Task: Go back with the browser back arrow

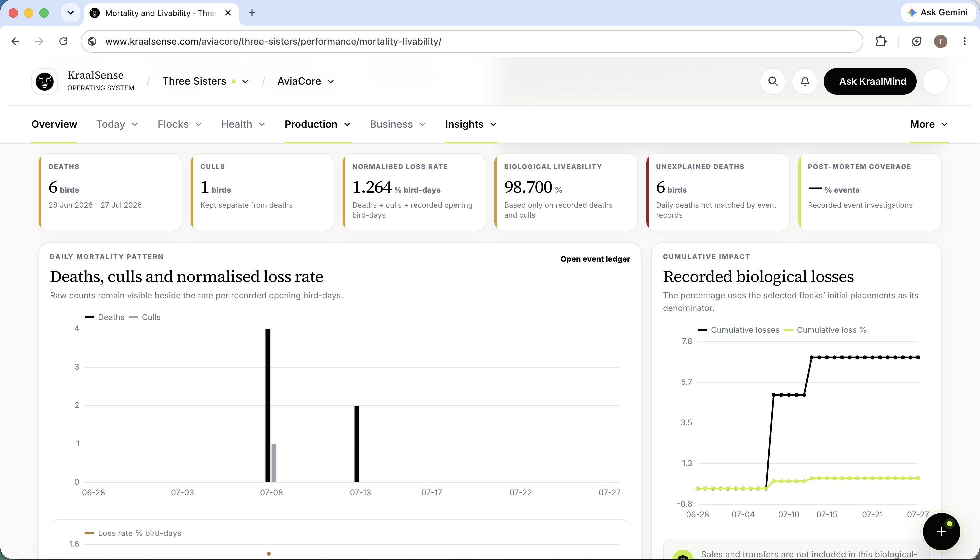Action: [15, 41]
